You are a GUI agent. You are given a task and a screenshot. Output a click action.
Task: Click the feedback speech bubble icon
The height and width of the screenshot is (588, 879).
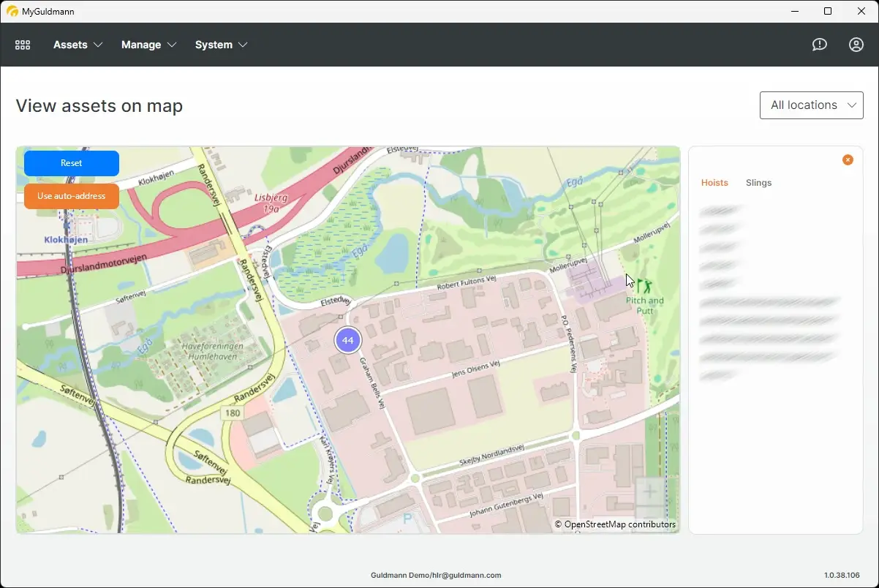point(819,45)
